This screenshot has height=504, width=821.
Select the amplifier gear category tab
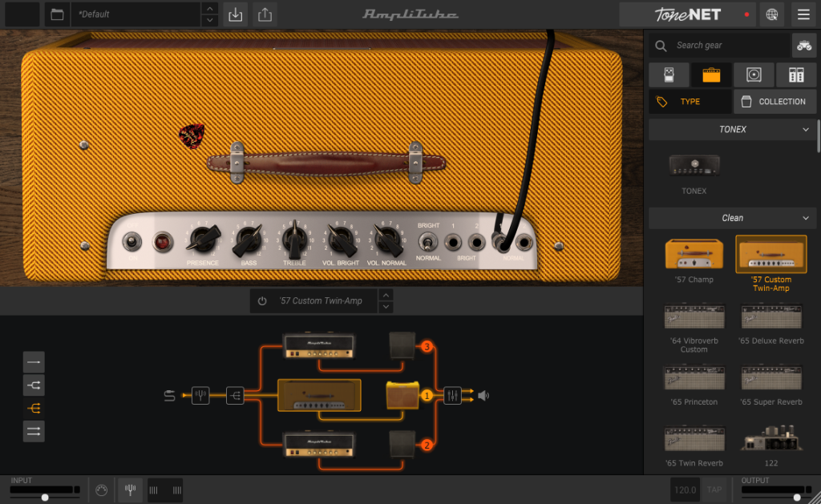[x=711, y=75]
